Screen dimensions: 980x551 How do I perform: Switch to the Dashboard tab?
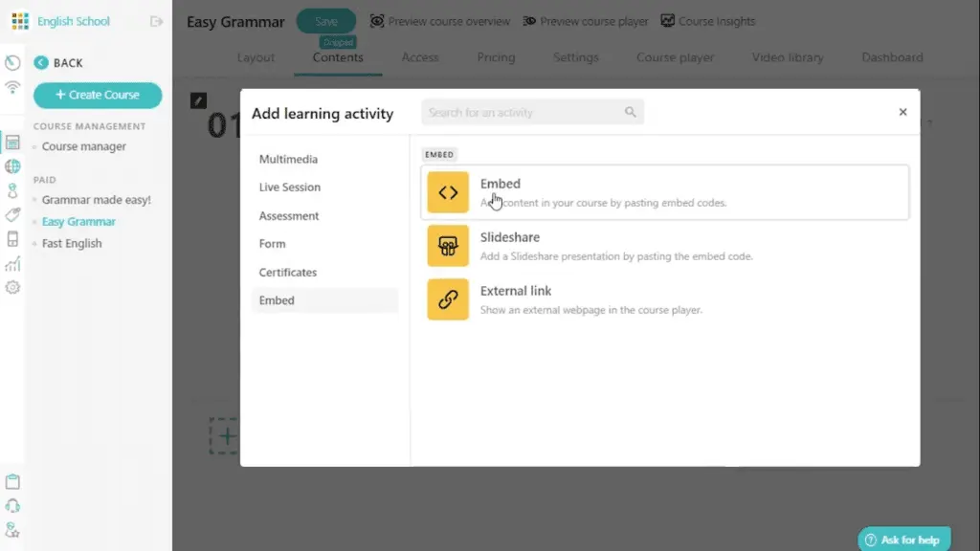(892, 57)
